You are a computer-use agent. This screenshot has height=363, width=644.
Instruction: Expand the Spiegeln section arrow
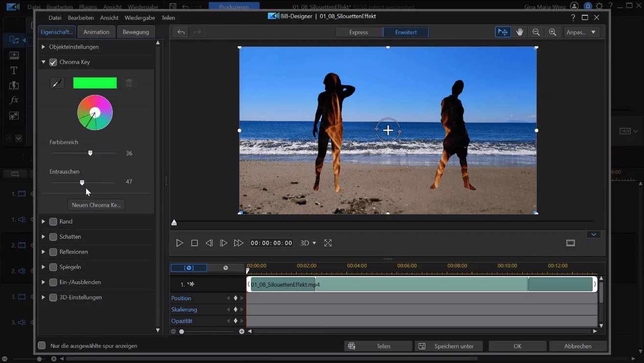[44, 267]
